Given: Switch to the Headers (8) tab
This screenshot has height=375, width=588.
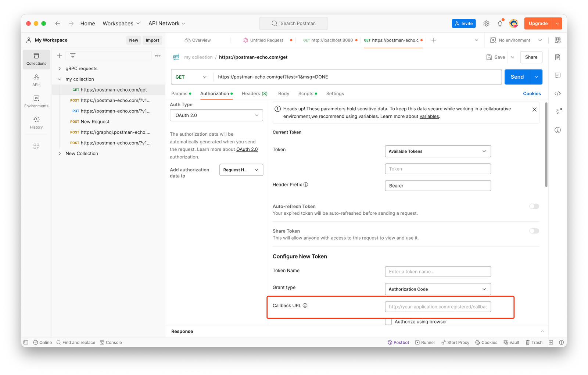Looking at the screenshot, I should click(254, 94).
